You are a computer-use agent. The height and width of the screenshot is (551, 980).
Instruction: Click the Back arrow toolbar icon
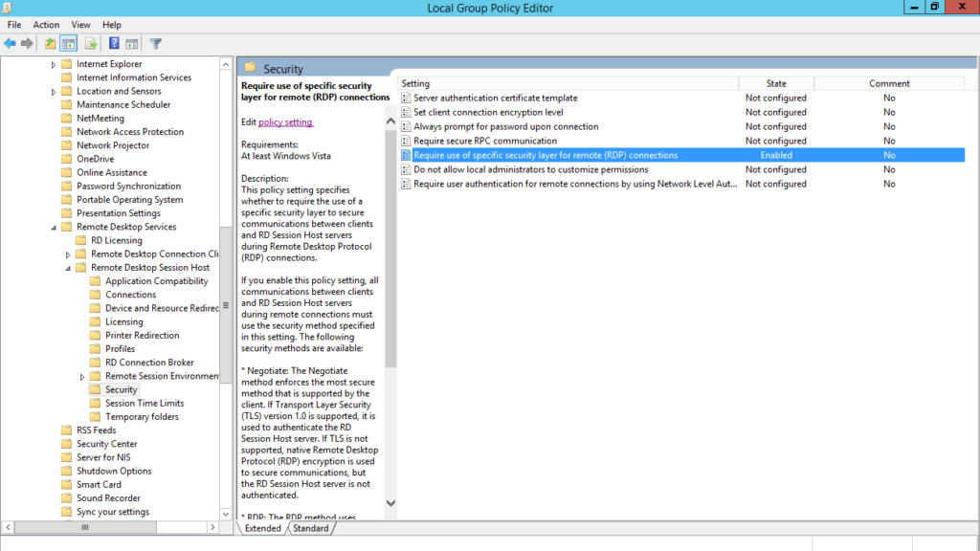tap(11, 43)
